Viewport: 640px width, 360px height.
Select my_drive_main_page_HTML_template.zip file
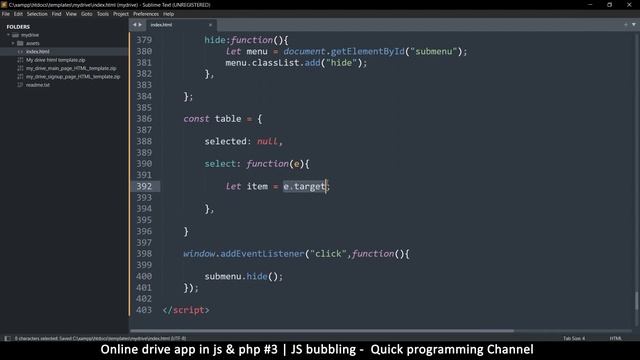tap(71, 68)
